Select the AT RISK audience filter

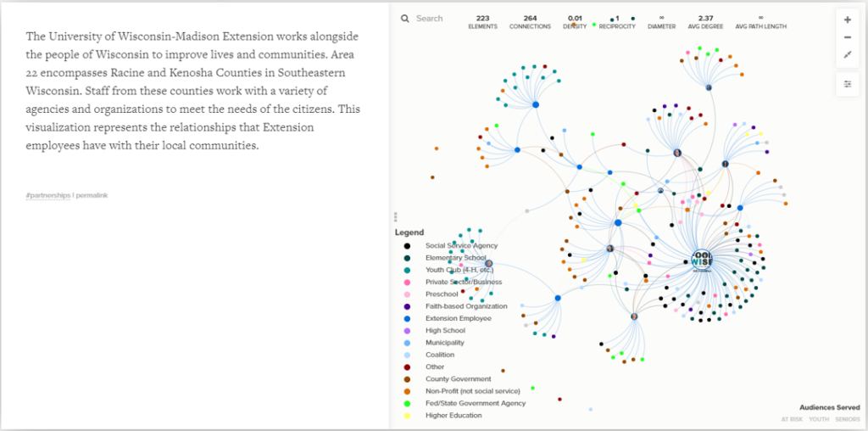[x=791, y=419]
